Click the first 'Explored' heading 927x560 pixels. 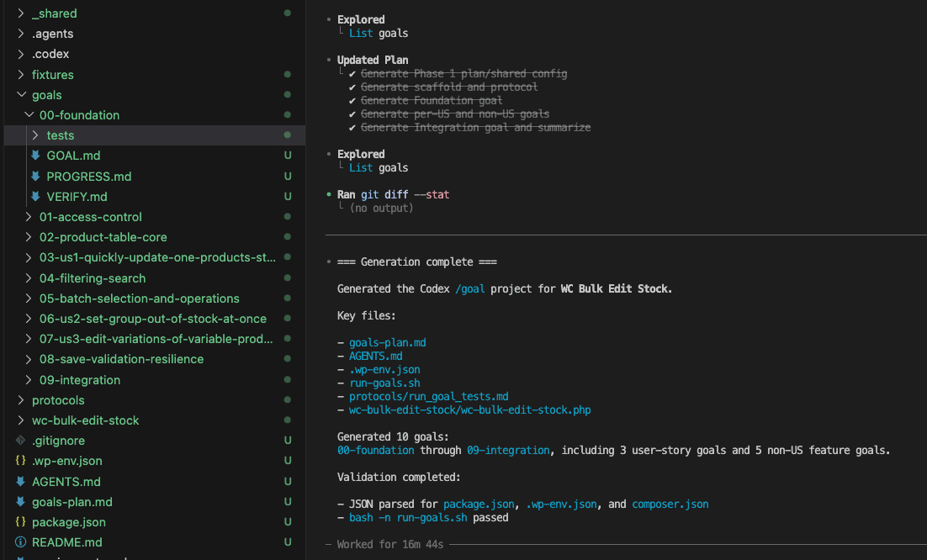pyautogui.click(x=361, y=19)
